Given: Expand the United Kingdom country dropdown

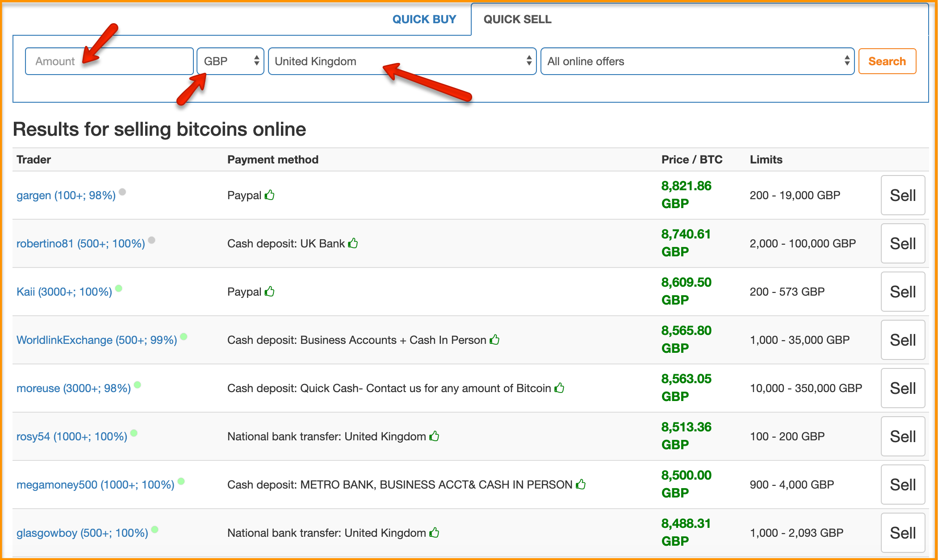Looking at the screenshot, I should pos(402,61).
